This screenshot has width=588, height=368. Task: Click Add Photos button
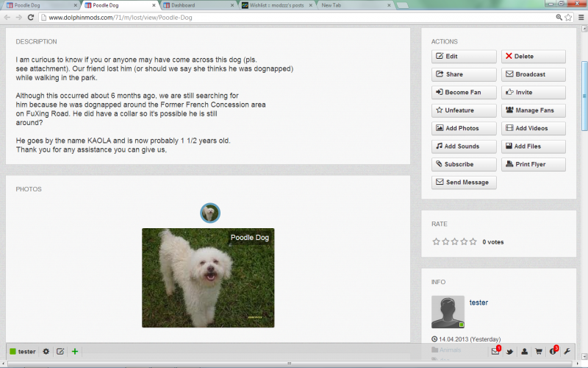464,128
